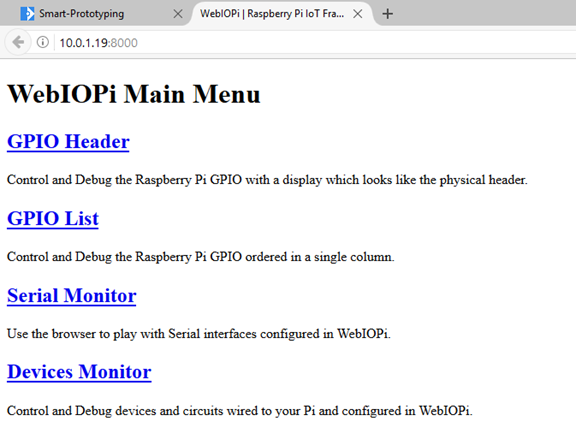Open the GPIO List link
This screenshot has width=576, height=445.
coord(53,218)
